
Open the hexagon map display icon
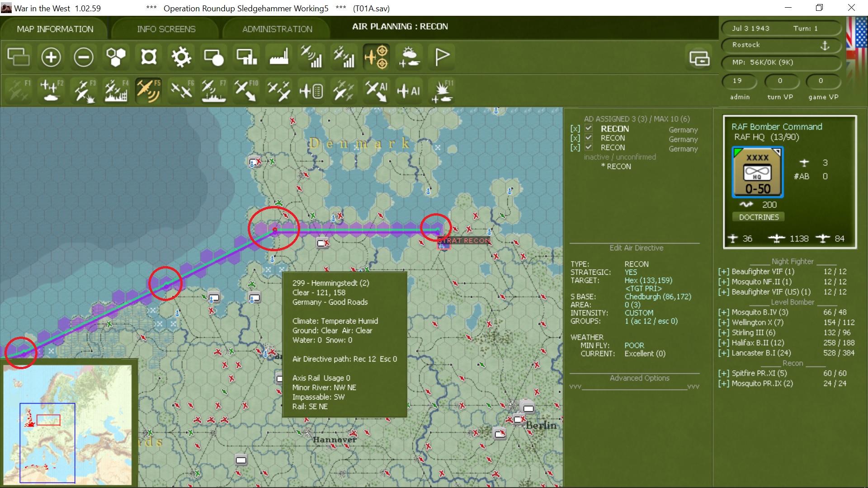[116, 57]
